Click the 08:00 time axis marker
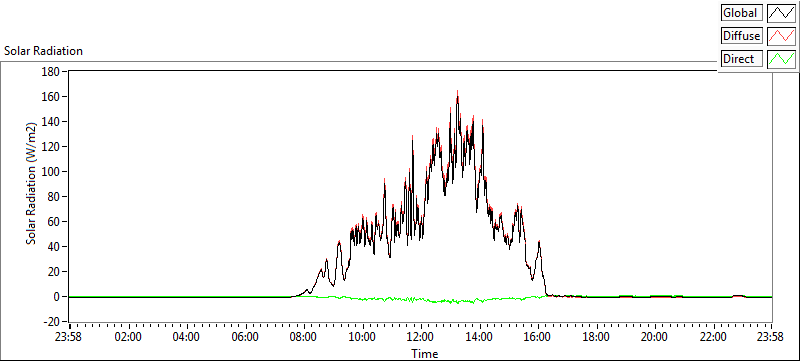 [305, 337]
